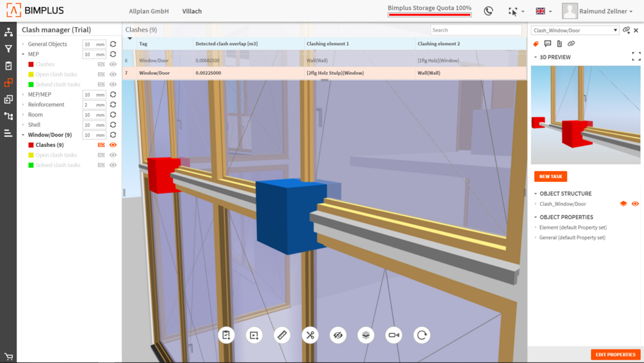Activate the section scissors tool

(310, 335)
